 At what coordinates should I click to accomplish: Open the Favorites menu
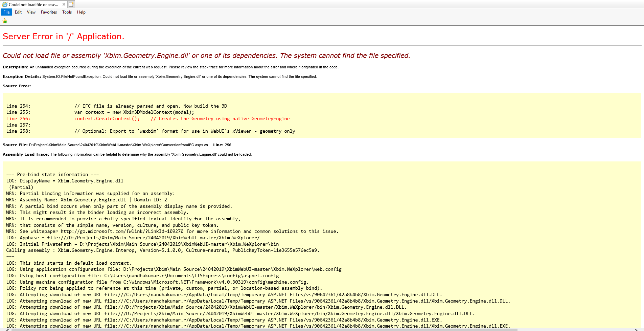[49, 12]
